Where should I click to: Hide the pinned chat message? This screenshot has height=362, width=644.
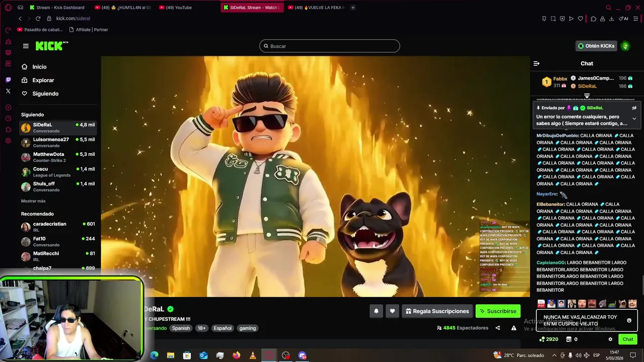click(634, 108)
